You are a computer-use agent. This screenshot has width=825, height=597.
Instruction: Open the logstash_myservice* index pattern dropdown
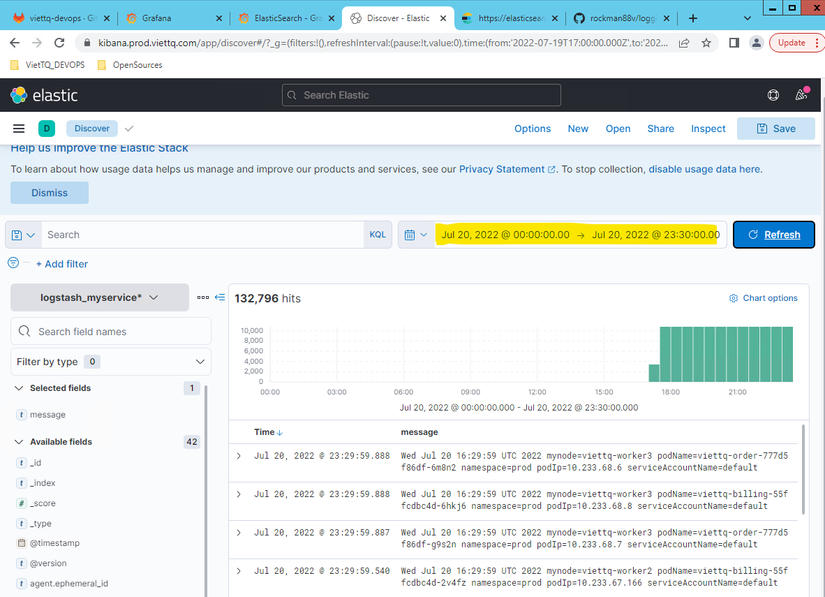coord(99,297)
